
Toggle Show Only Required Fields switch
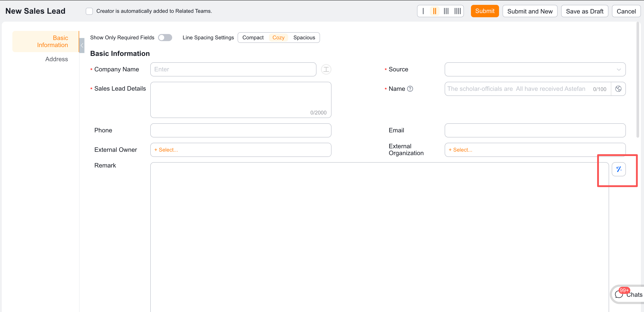point(165,38)
